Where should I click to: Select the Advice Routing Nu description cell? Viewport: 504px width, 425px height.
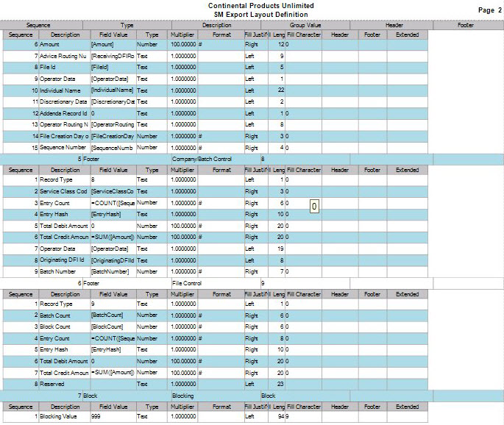tap(64, 56)
